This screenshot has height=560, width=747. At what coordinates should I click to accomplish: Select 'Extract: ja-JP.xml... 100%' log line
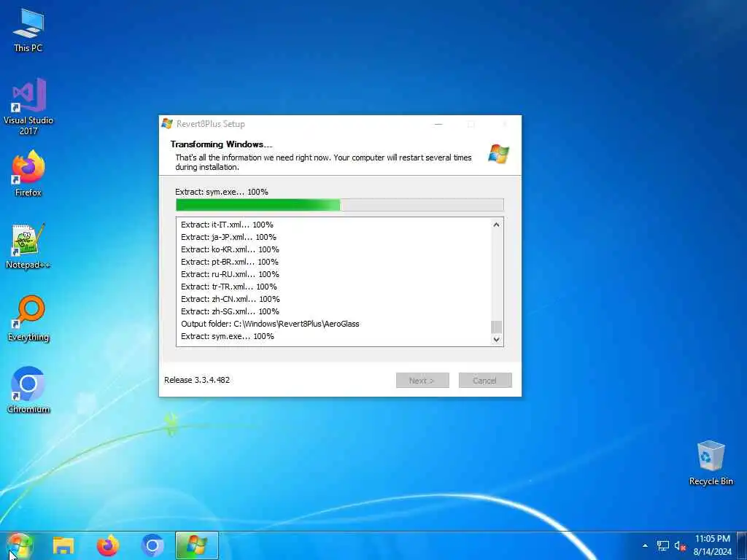tap(228, 237)
